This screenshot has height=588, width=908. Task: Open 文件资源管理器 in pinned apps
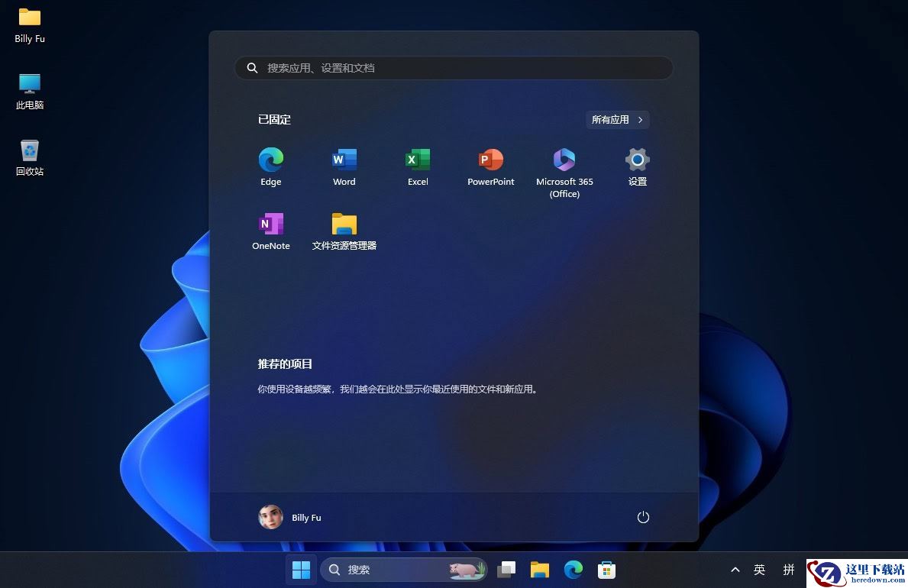click(x=344, y=231)
